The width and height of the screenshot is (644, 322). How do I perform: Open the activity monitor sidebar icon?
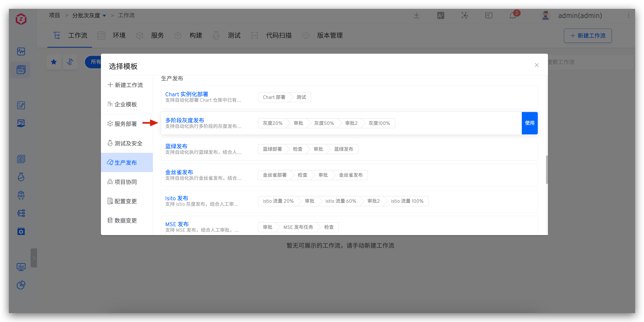coord(21,51)
